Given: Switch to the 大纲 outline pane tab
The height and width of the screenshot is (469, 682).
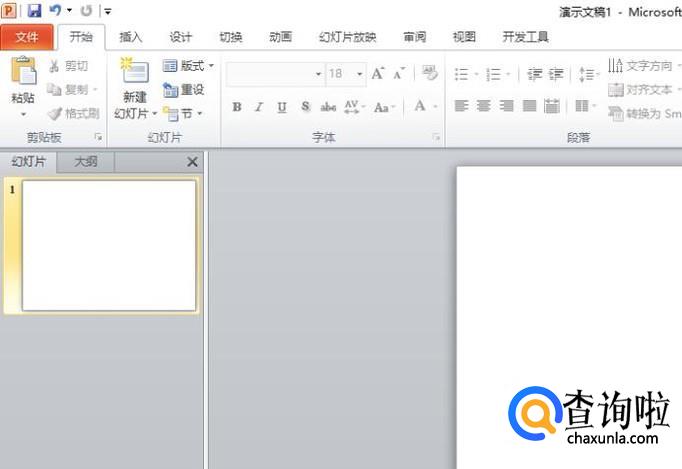Looking at the screenshot, I should (x=86, y=161).
